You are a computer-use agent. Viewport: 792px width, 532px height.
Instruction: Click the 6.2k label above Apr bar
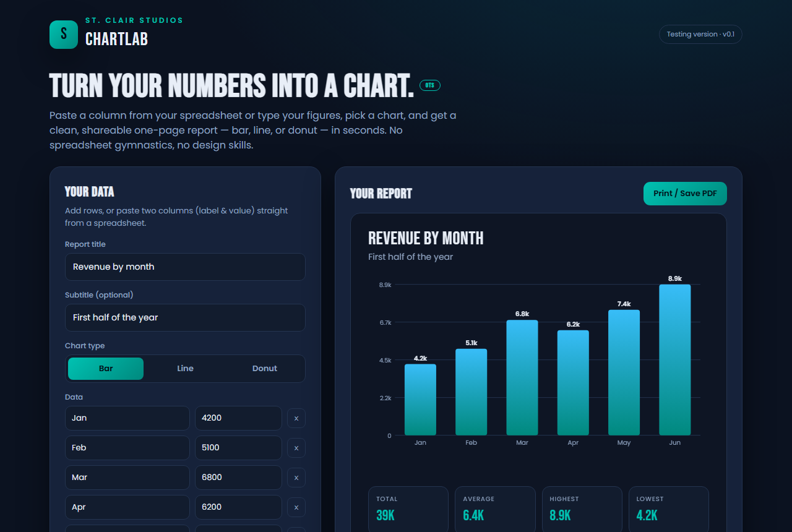pos(573,324)
